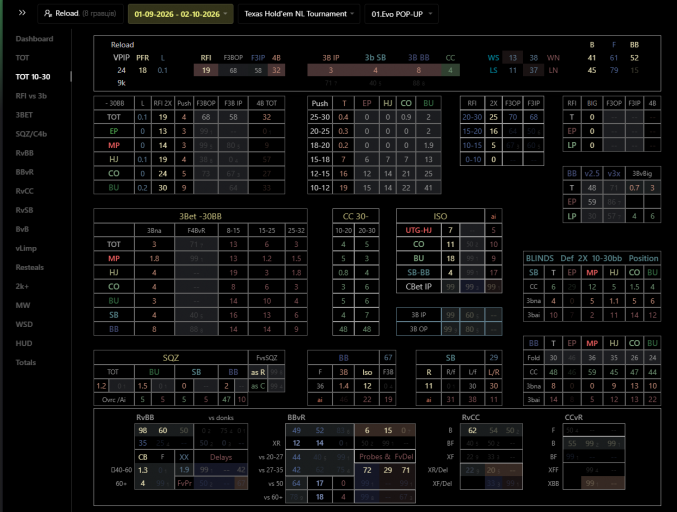677x512 pixels.
Task: Click the as R row label
Action: (x=258, y=372)
